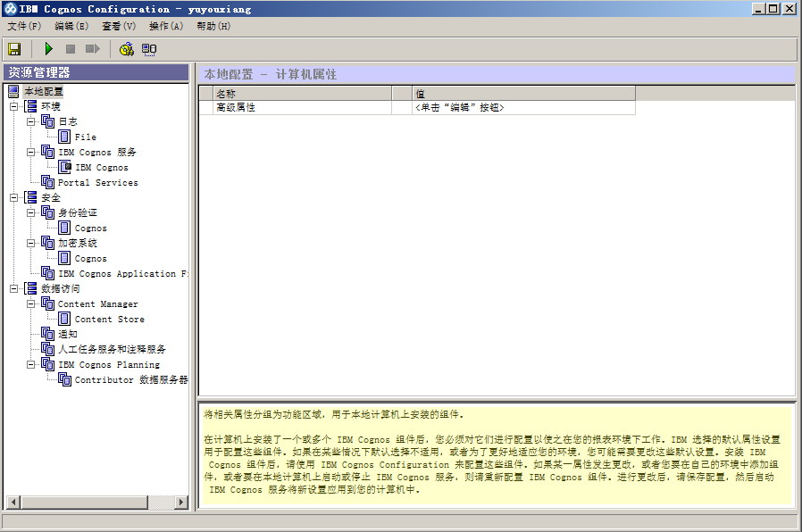Collapse the 加密系统 tree node
802x532 pixels.
tap(30, 243)
